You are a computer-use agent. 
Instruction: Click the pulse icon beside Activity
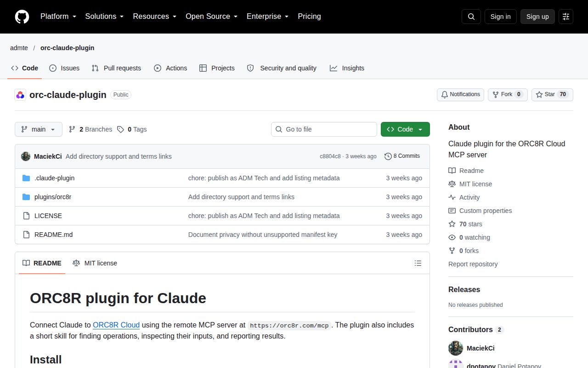452,197
